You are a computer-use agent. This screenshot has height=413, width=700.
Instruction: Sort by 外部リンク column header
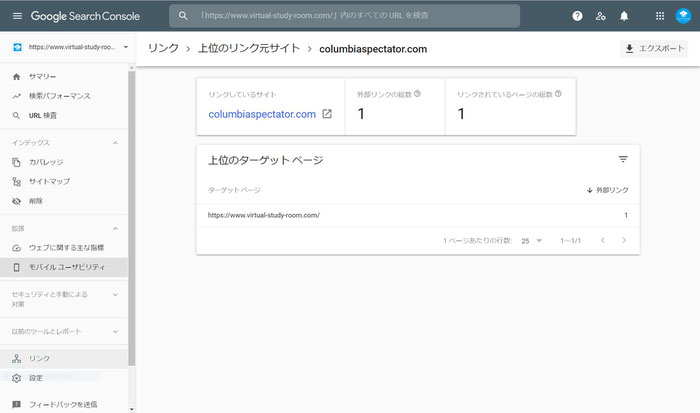click(x=608, y=190)
